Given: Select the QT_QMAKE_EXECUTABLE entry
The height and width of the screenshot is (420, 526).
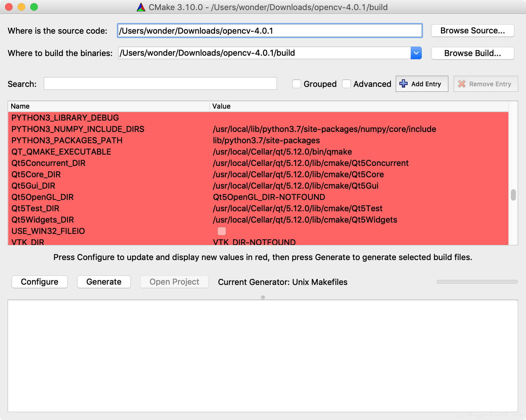Looking at the screenshot, I should [x=61, y=152].
